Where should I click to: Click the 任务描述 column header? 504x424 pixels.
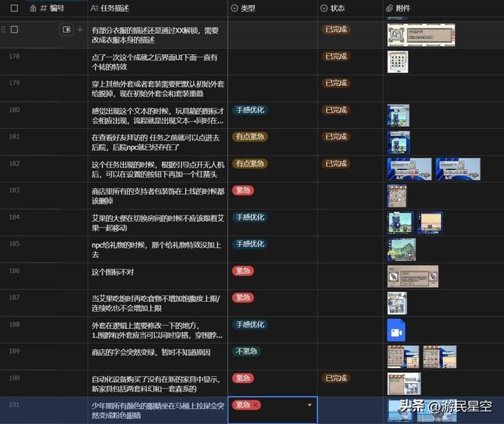[x=115, y=8]
